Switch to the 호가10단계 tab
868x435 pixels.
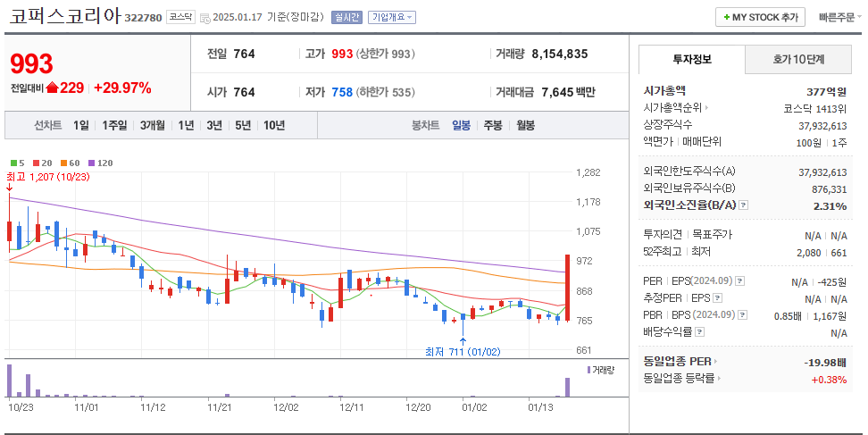coord(798,59)
